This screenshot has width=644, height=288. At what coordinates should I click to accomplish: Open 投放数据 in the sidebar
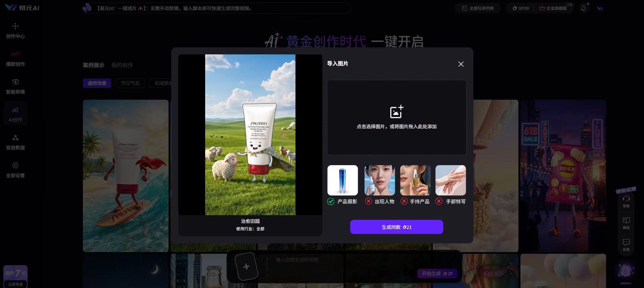click(x=15, y=142)
